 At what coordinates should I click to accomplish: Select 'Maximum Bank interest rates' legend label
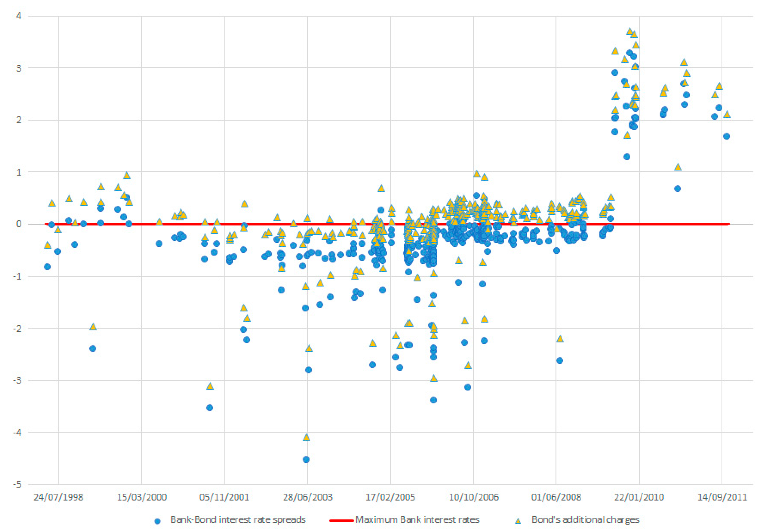pyautogui.click(x=417, y=520)
